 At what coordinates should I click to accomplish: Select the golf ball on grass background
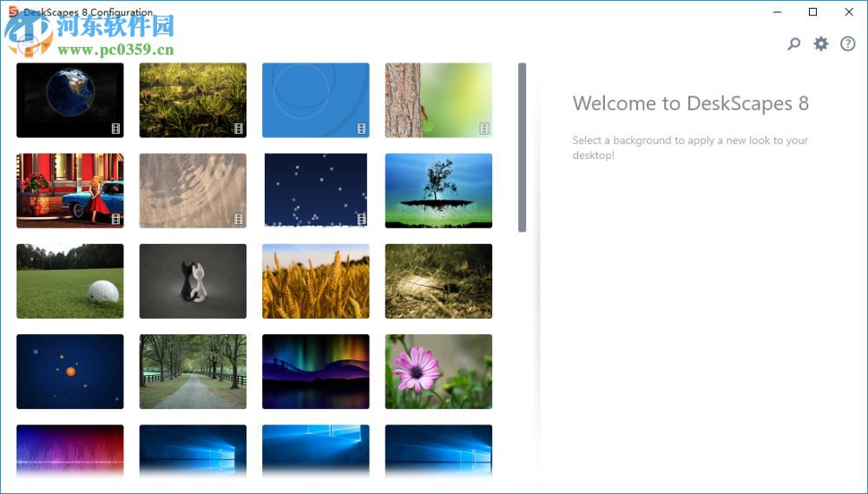click(70, 281)
